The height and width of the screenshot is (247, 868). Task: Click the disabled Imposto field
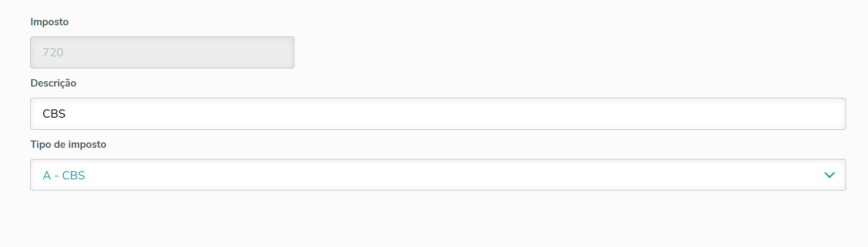[x=162, y=53]
